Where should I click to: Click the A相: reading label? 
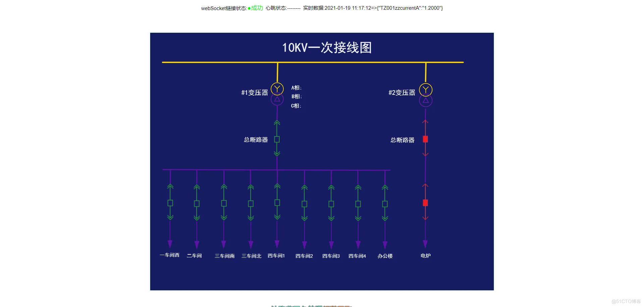coord(297,88)
